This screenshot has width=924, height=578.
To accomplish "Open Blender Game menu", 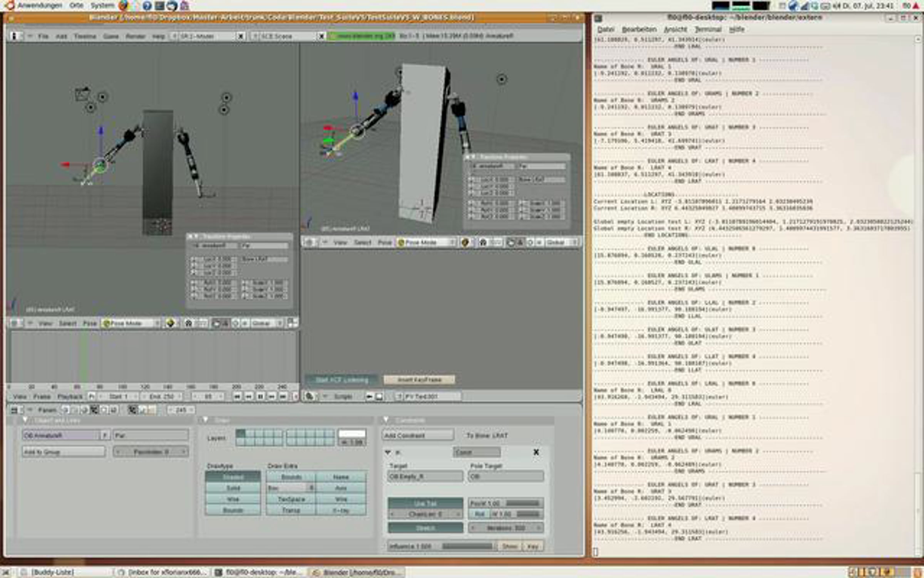I will 111,36.
